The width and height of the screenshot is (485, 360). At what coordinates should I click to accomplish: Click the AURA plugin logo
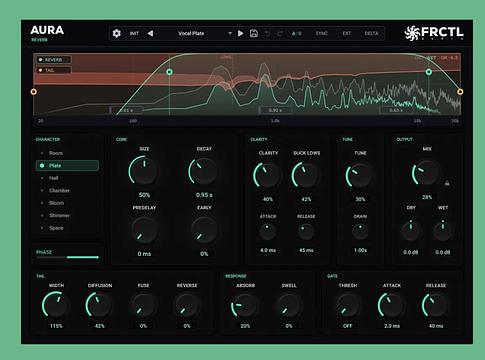tap(47, 30)
